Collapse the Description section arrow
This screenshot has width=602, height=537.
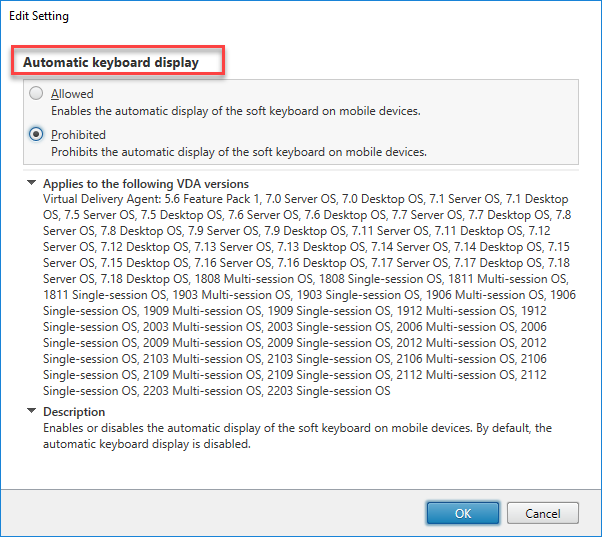click(x=32, y=412)
